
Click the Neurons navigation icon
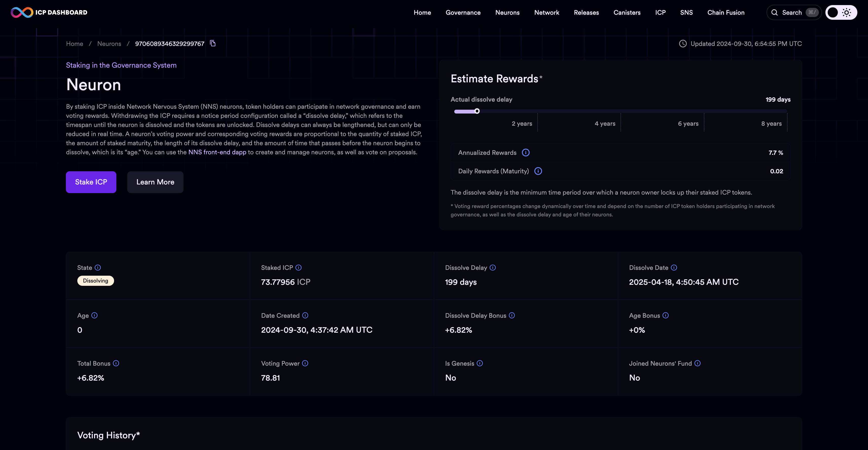pyautogui.click(x=508, y=12)
